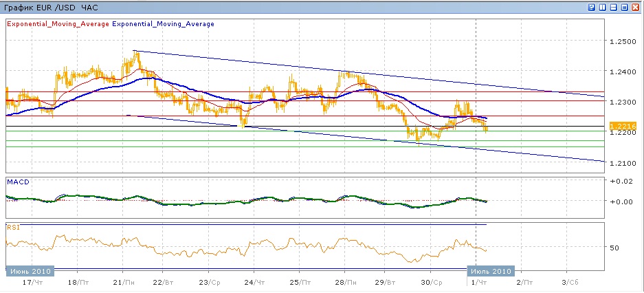Click the question mark help icon
The image size is (644, 293).
[591, 7]
